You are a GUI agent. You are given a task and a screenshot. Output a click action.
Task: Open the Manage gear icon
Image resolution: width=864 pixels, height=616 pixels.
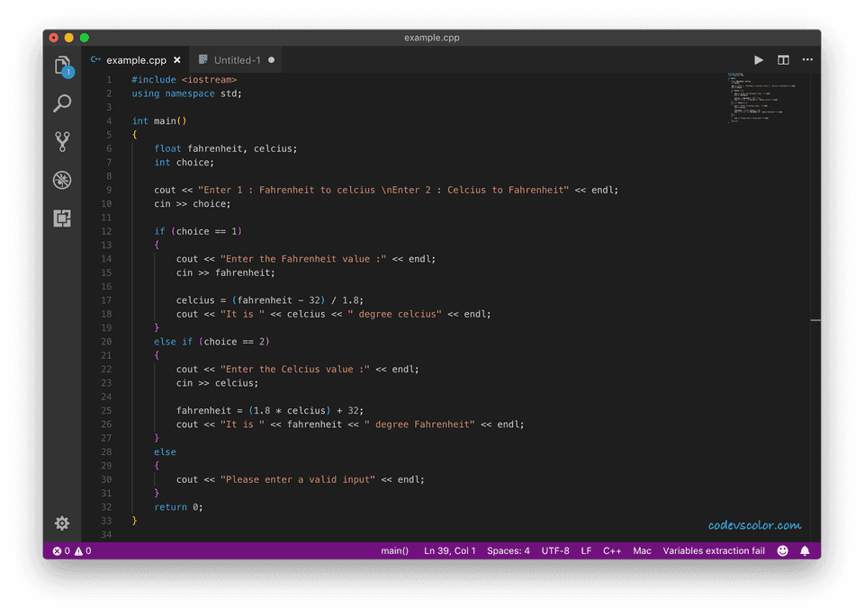pos(62,522)
